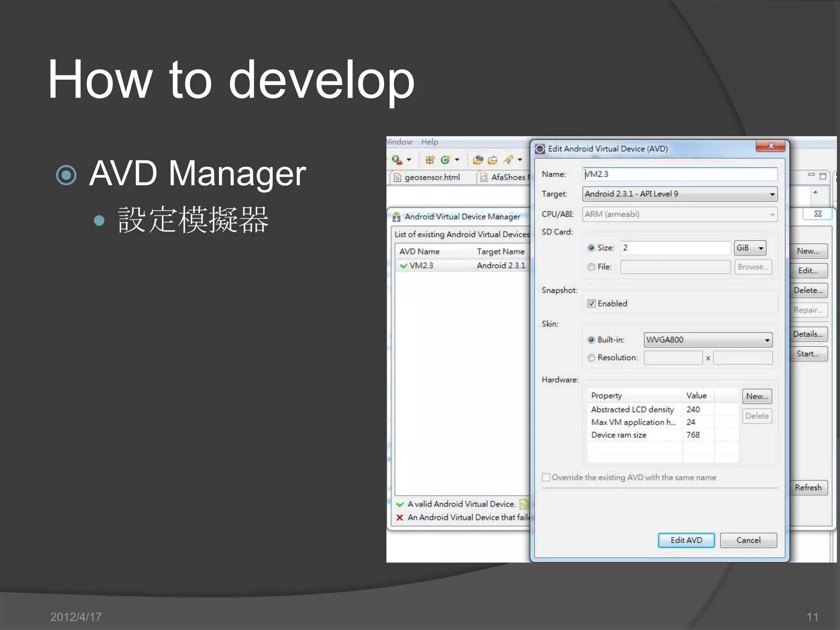840x630 pixels.
Task: Select the Resolution skin radio button
Action: tap(591, 358)
